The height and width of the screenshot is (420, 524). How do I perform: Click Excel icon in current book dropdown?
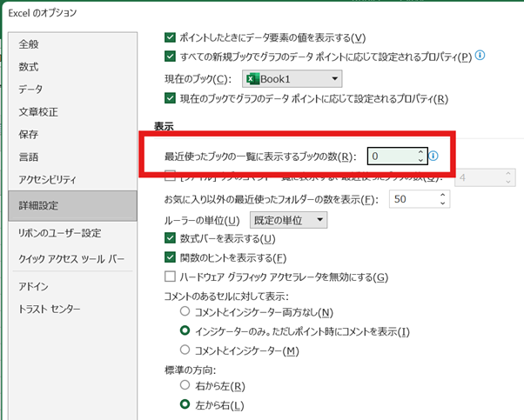pos(253,79)
